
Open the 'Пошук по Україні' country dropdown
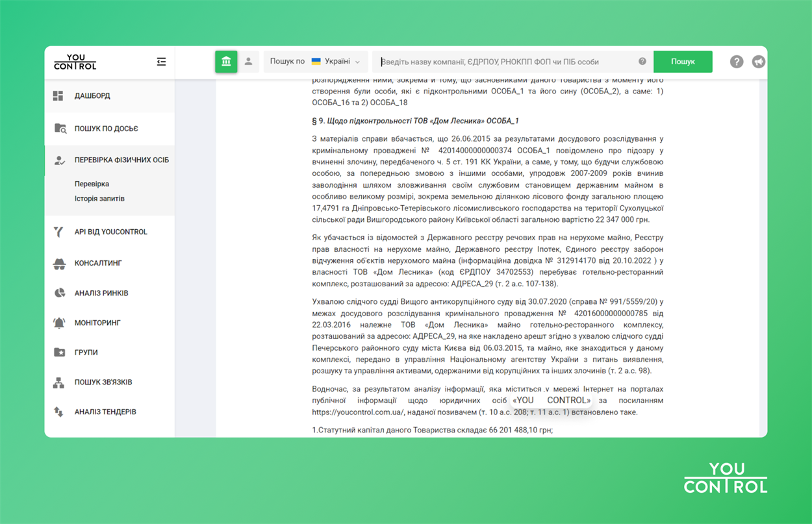tap(316, 62)
